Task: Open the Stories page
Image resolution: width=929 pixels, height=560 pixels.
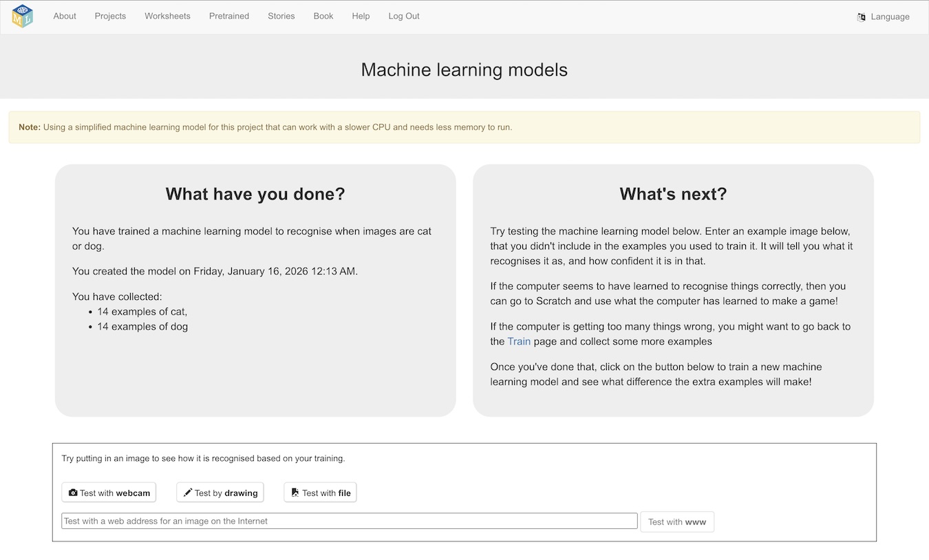Action: [281, 17]
